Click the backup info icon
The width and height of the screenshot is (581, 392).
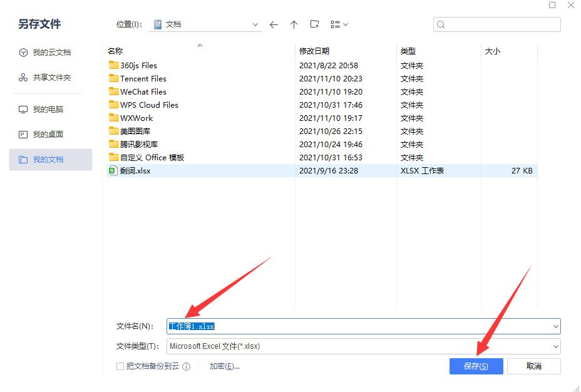186,367
